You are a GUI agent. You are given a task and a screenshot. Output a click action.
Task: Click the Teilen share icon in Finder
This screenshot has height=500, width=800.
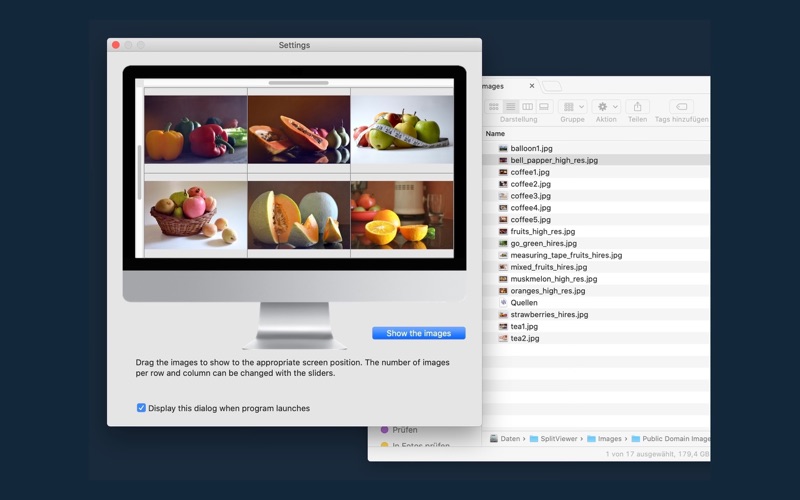click(637, 107)
